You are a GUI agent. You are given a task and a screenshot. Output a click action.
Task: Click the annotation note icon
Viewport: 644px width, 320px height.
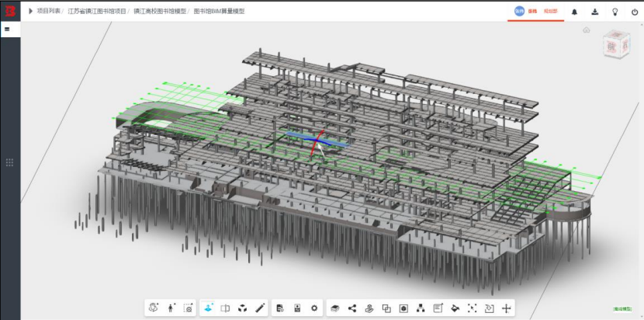coord(438,308)
